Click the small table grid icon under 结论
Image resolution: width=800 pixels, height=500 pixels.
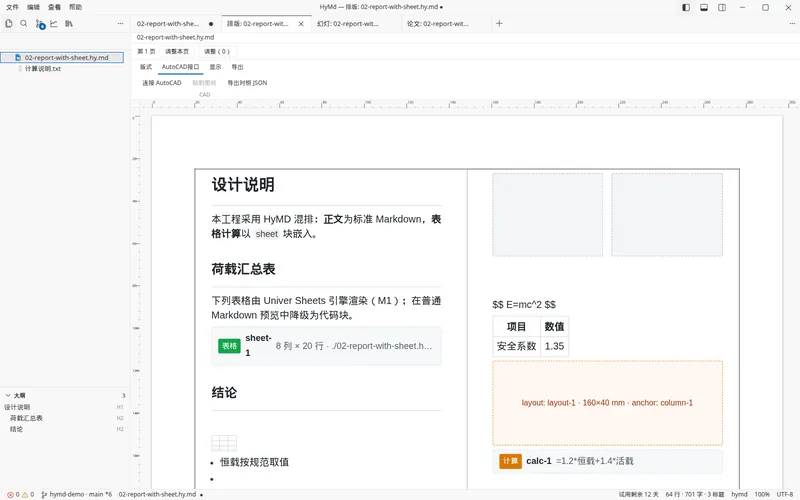pyautogui.click(x=224, y=443)
